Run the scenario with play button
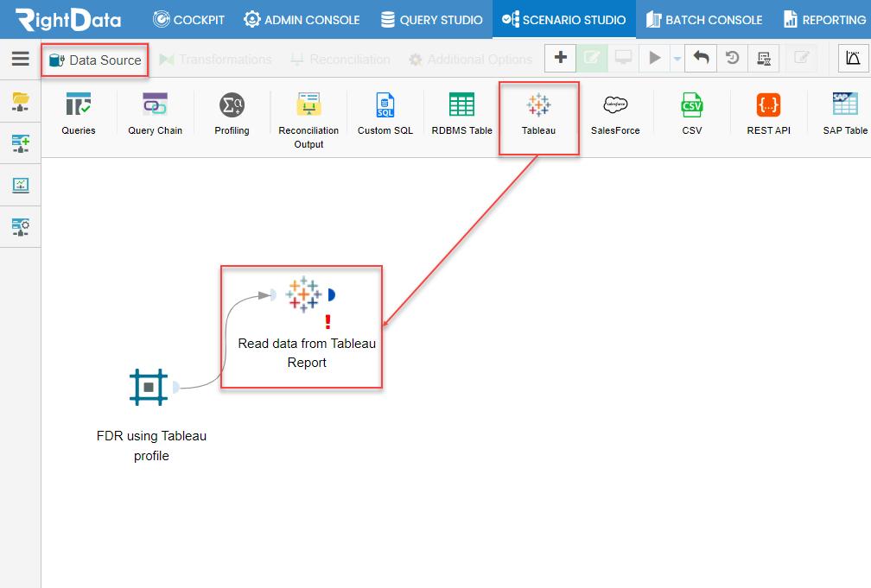 (x=655, y=58)
